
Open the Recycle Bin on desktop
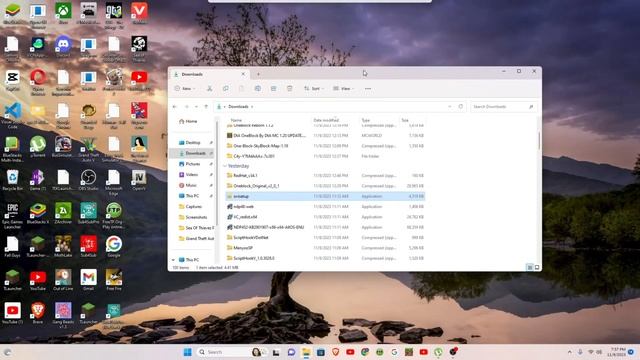13,180
